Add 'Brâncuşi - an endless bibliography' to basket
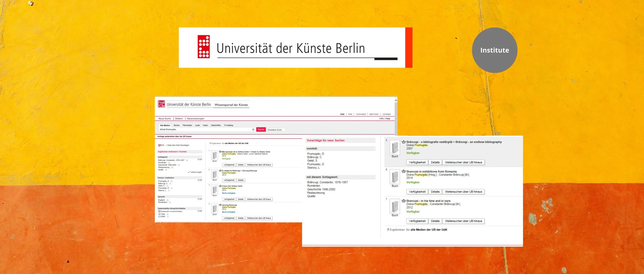Screen dimensions: 644x274 click(404, 142)
